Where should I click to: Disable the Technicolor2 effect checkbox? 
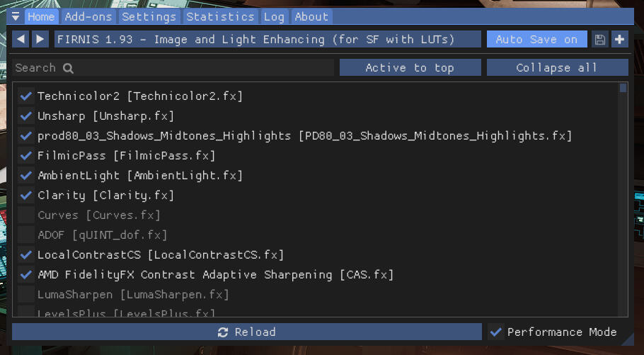click(26, 96)
